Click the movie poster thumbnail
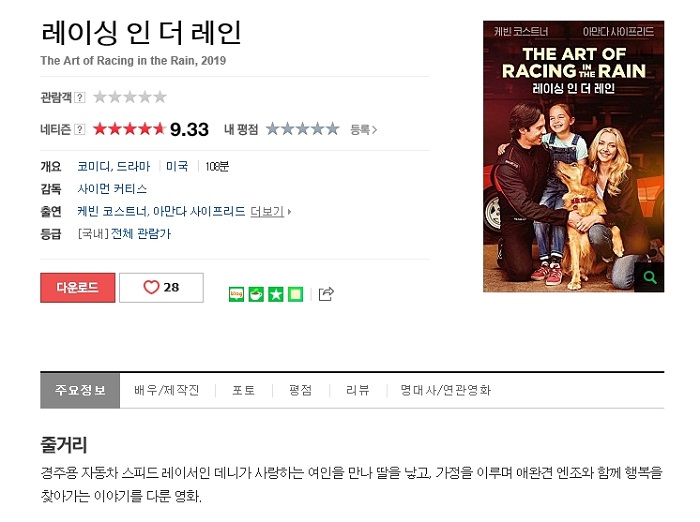The width and height of the screenshot is (700, 522). 574,156
